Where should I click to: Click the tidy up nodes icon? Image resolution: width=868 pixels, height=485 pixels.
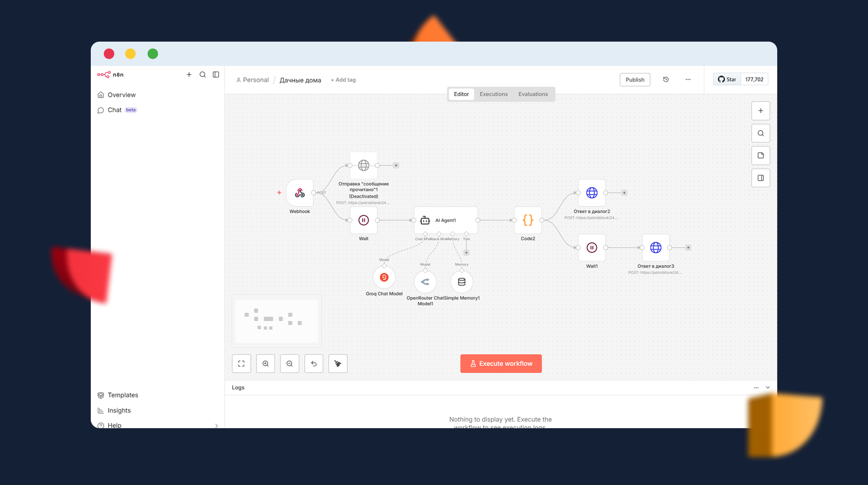pos(338,363)
